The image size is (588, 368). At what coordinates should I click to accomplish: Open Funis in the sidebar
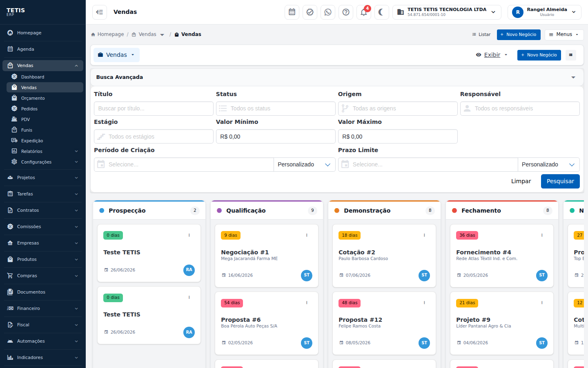tap(45, 130)
